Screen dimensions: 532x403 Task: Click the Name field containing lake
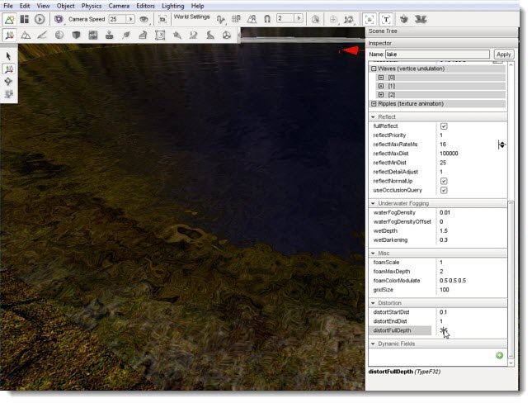(x=437, y=55)
